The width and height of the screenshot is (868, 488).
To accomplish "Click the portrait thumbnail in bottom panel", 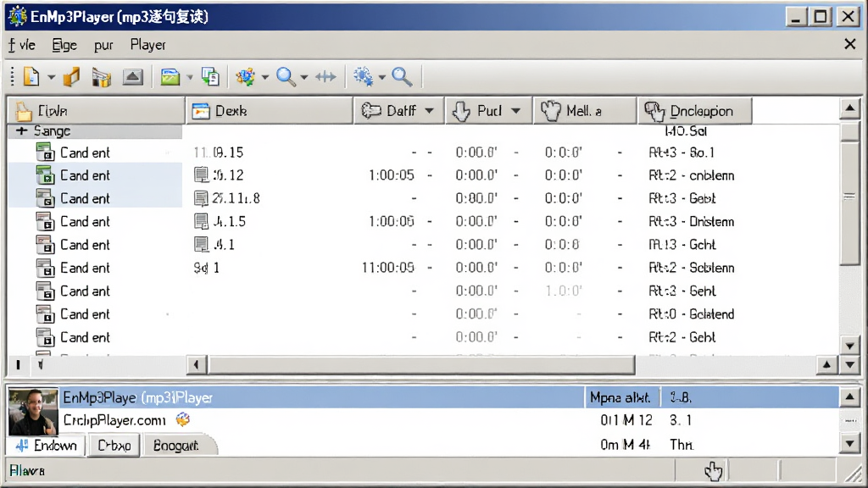I will click(33, 412).
